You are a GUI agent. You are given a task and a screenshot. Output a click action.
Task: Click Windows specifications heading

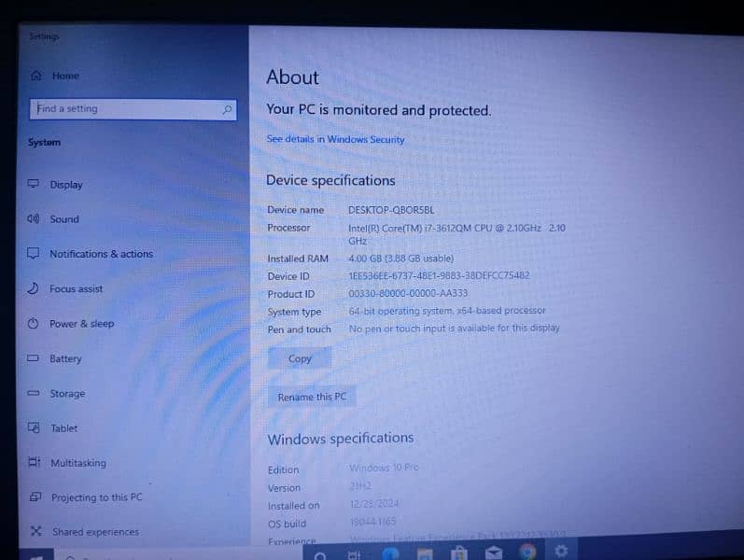(341, 439)
